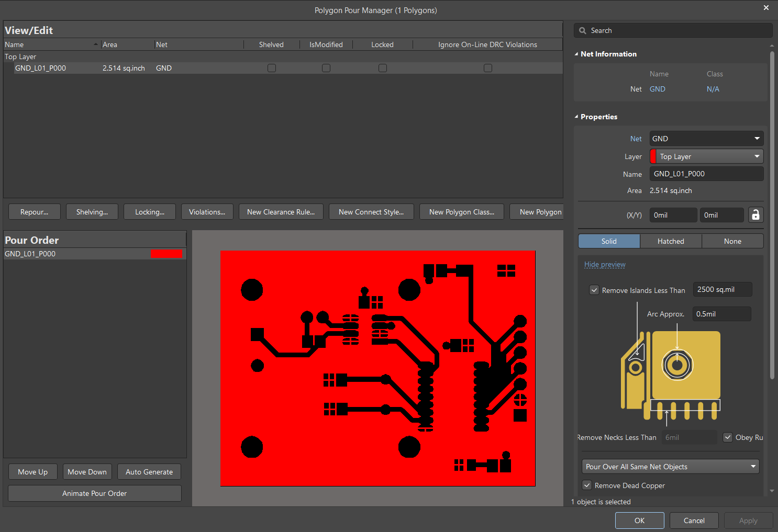Sort by Name column arrow
This screenshot has height=532, width=778.
96,44
